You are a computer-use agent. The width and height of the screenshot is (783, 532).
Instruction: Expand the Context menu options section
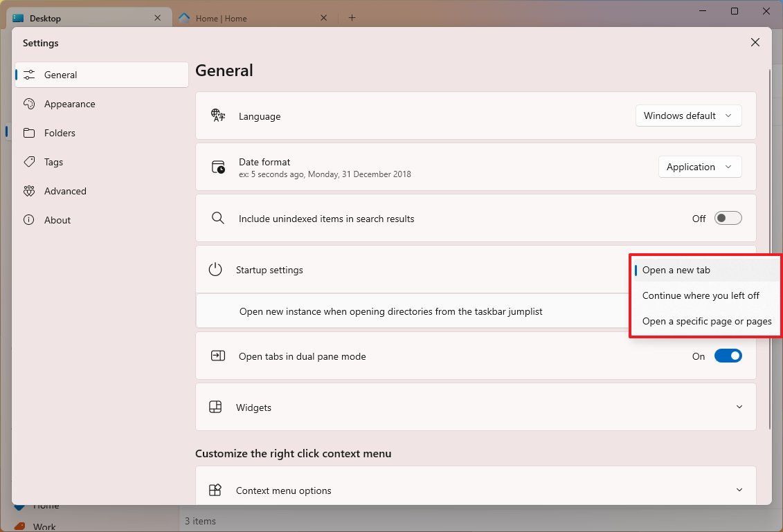(x=739, y=490)
